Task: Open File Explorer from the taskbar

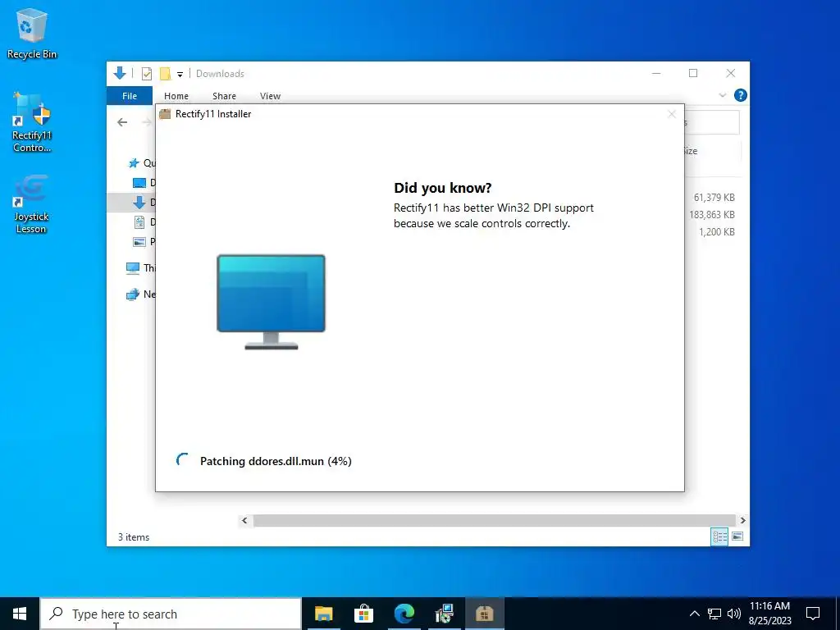Action: [x=323, y=614]
